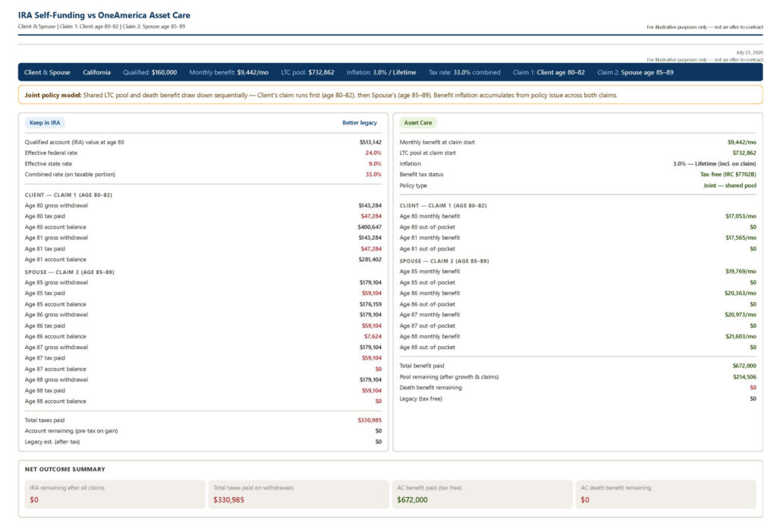Click the 'Account remaining (pre-tax on gain)' label
The width and height of the screenshot is (777, 532).
(x=71, y=431)
